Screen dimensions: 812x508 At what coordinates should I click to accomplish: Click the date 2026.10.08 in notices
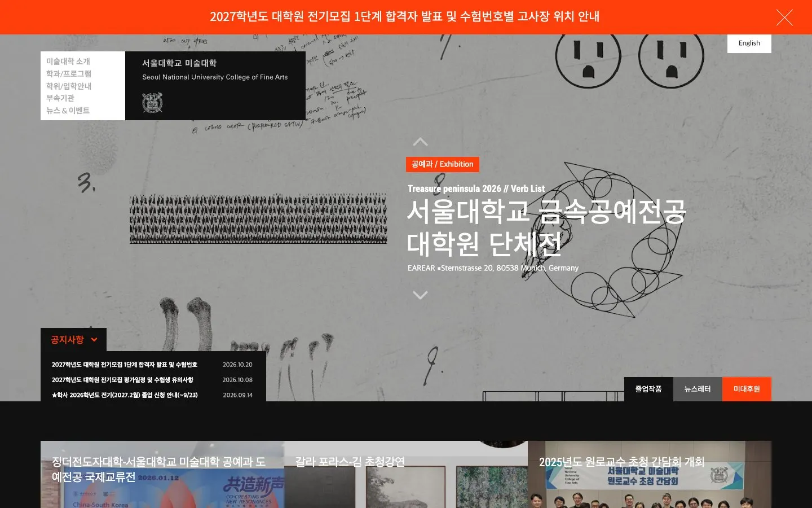coord(237,380)
